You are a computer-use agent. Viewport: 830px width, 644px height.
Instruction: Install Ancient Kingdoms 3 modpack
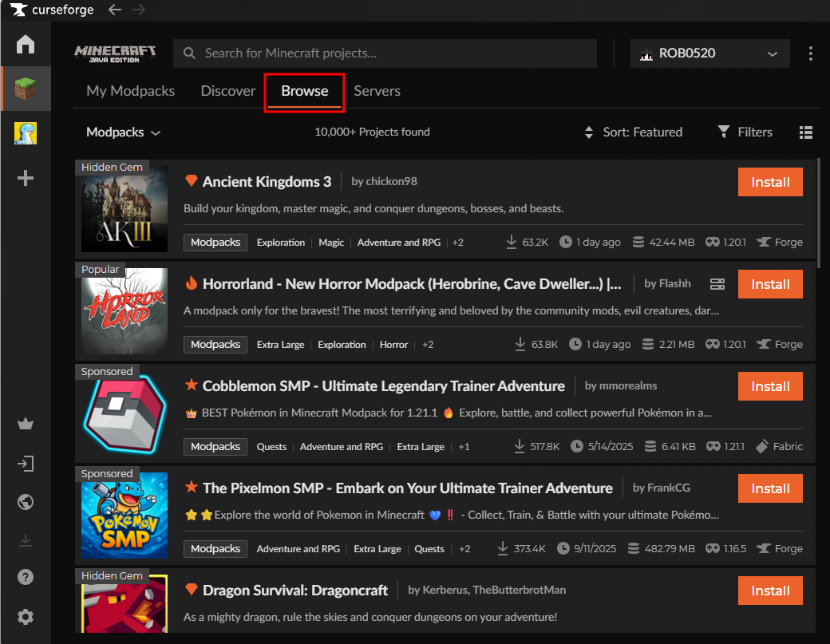coord(770,182)
